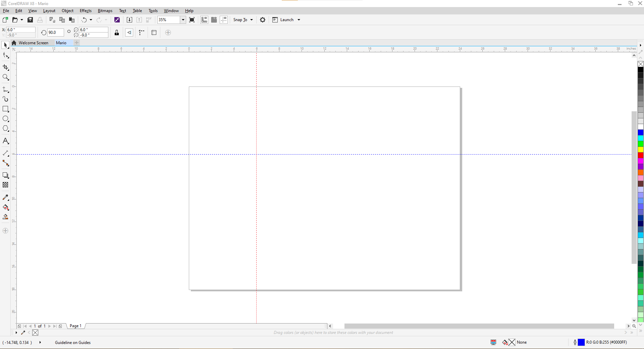644x349 pixels.
Task: Select the Ellipse tool
Action: (x=5, y=119)
